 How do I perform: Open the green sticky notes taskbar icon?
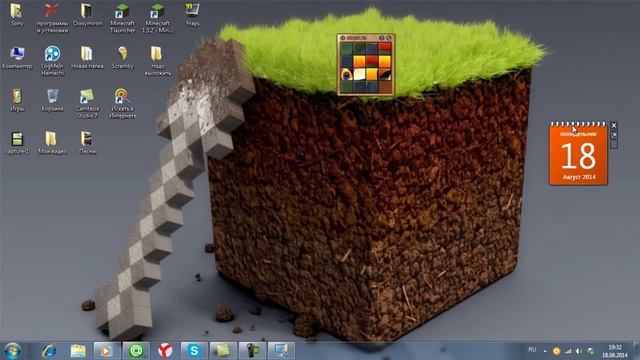tap(223, 351)
